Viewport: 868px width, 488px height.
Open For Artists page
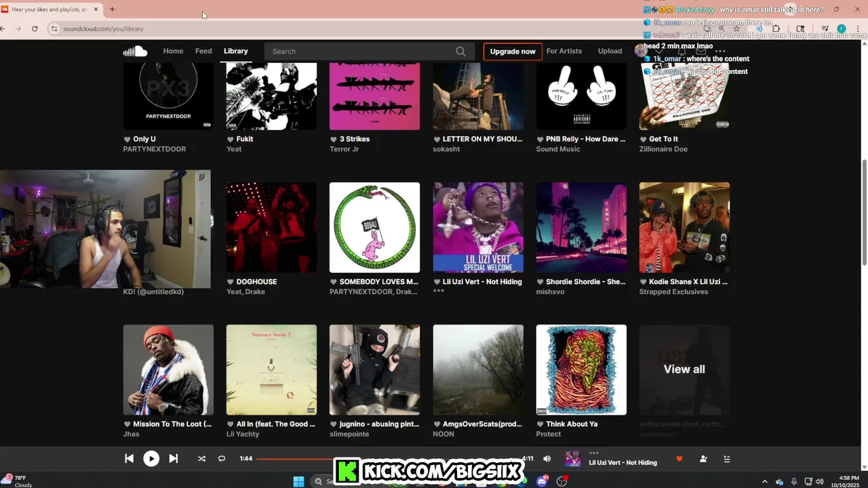[x=564, y=51]
